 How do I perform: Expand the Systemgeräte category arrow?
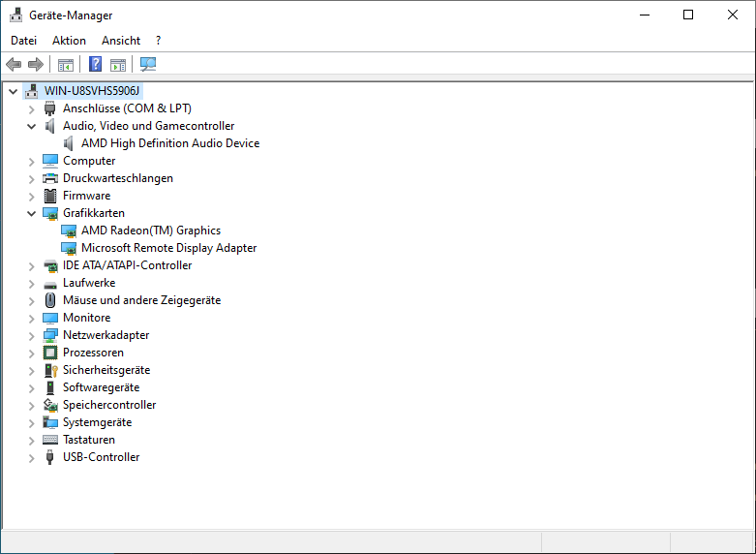(x=31, y=422)
